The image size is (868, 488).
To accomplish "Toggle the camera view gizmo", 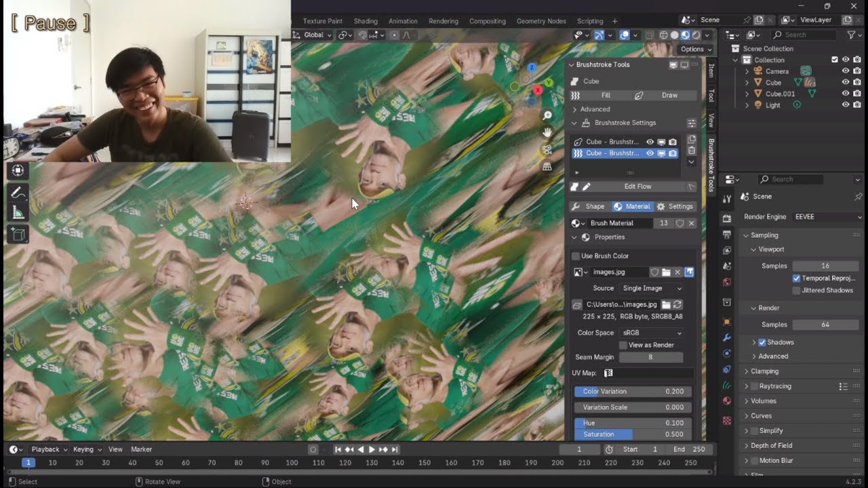I will [x=547, y=150].
